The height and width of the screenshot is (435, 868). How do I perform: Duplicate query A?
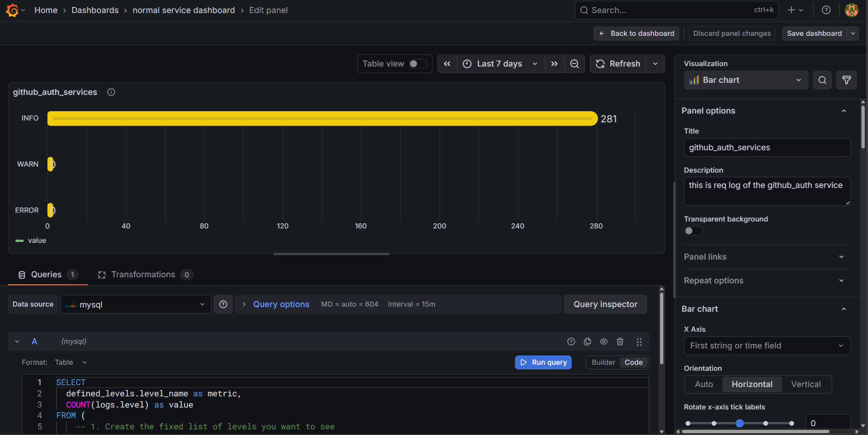pyautogui.click(x=588, y=341)
